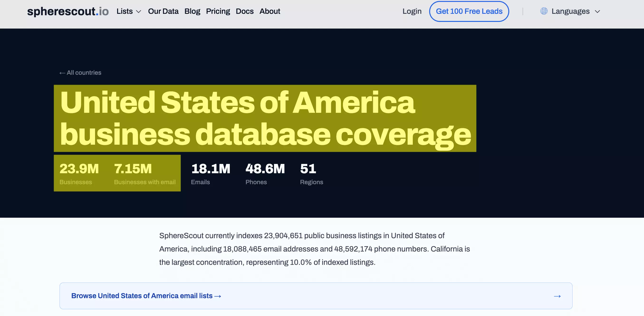Click the Login link

coord(412,11)
